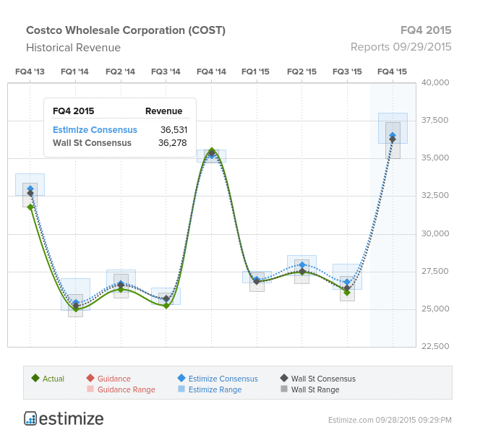Click the FQ4 2015 heading at top right
488x448 pixels.
426,30
